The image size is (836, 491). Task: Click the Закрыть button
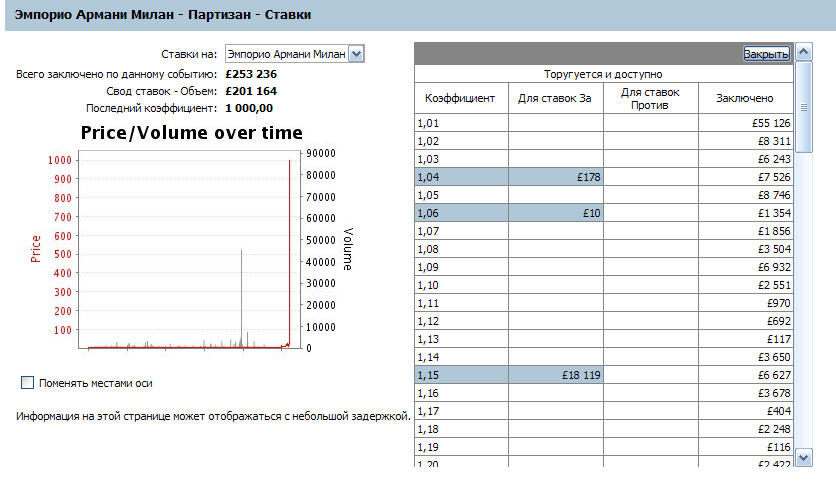(x=766, y=54)
